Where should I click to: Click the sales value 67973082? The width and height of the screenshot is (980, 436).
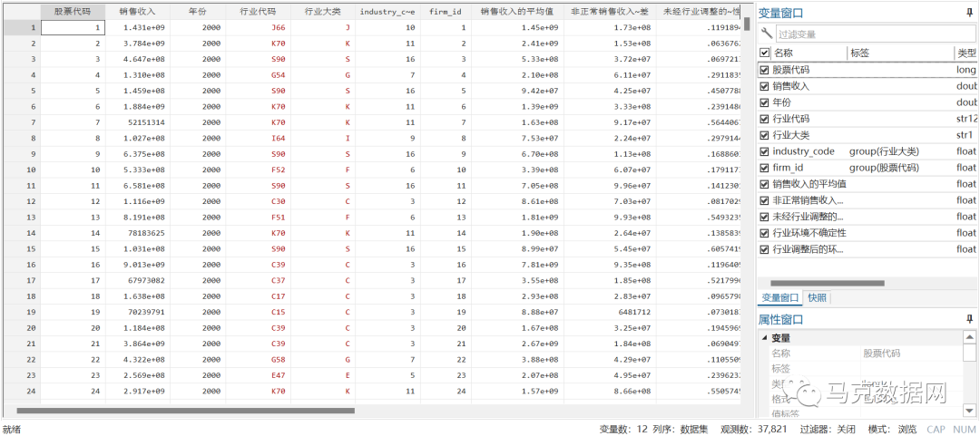pos(137,280)
